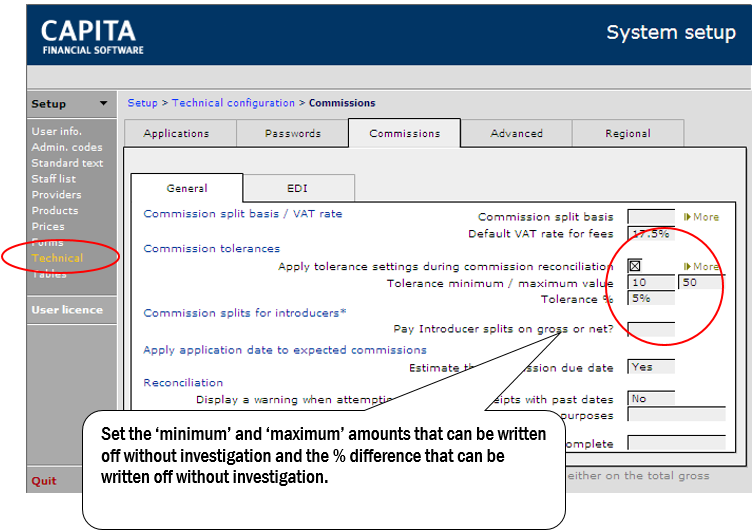Open the Setup dropdown arrow

103,103
